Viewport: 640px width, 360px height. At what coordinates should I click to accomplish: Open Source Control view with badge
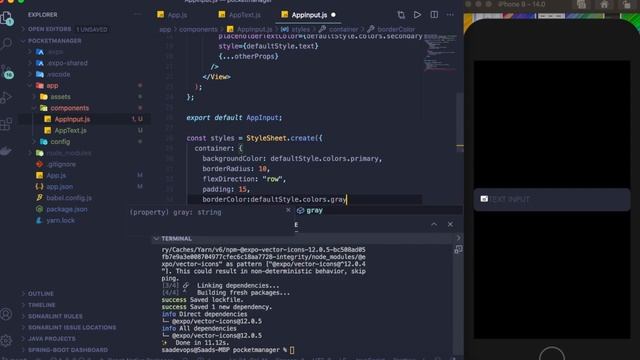7,71
